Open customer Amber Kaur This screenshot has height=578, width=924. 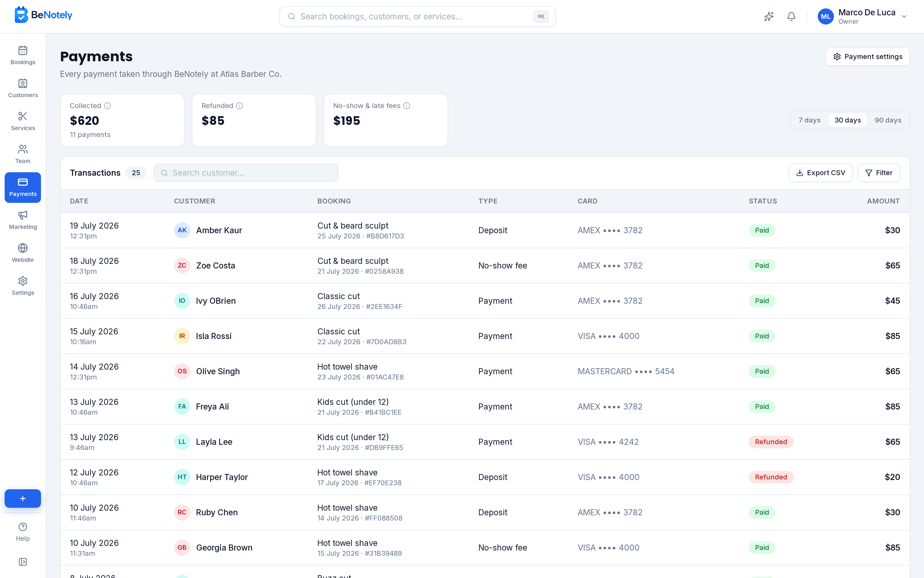(219, 230)
